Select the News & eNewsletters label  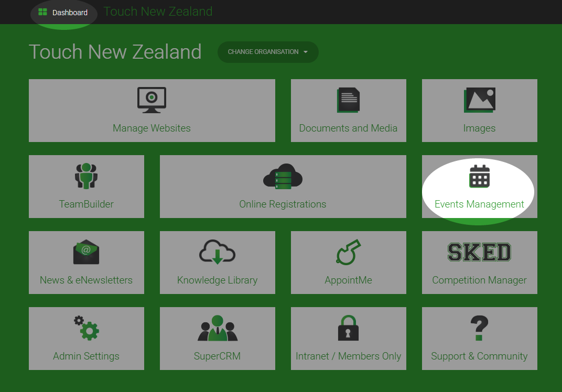click(87, 280)
